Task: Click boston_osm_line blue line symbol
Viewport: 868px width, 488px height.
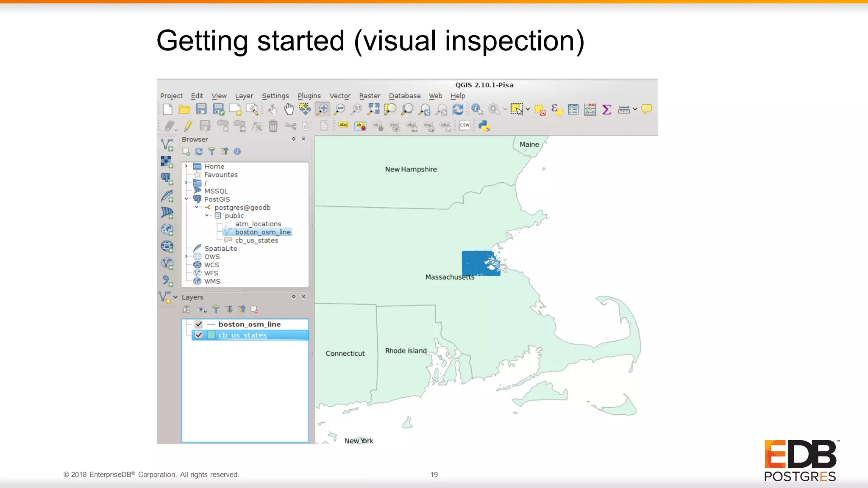Action: (x=211, y=324)
